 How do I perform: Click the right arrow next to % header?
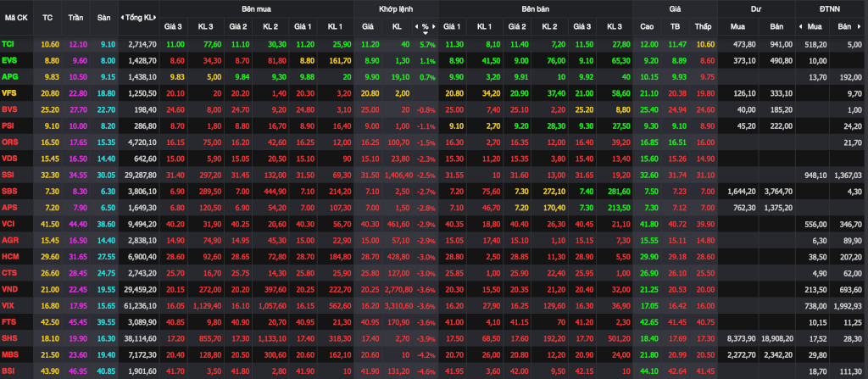tap(434, 26)
